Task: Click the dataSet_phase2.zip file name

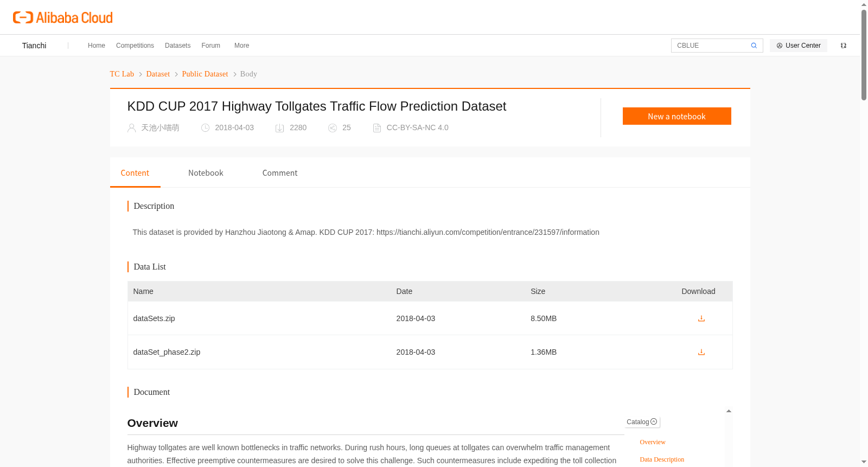Action: coord(167,352)
